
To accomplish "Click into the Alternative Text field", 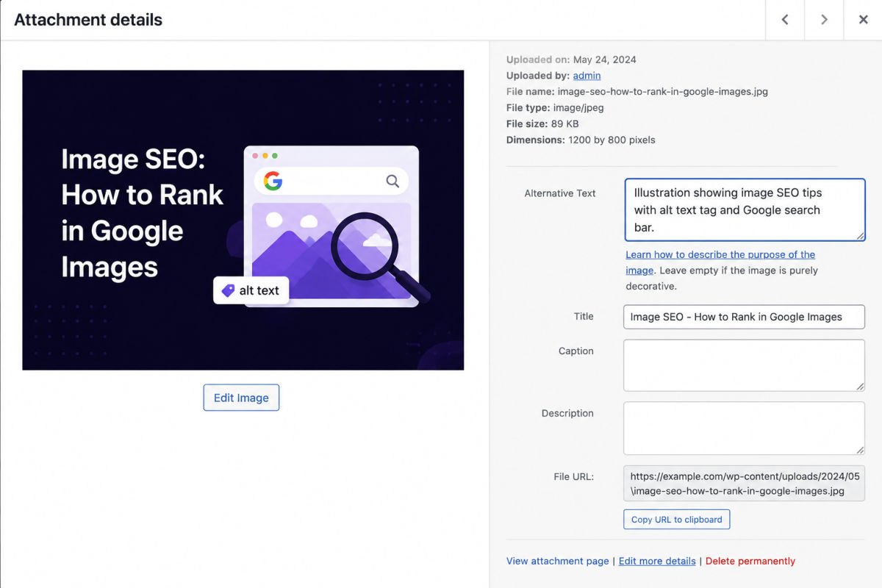I will [x=745, y=209].
